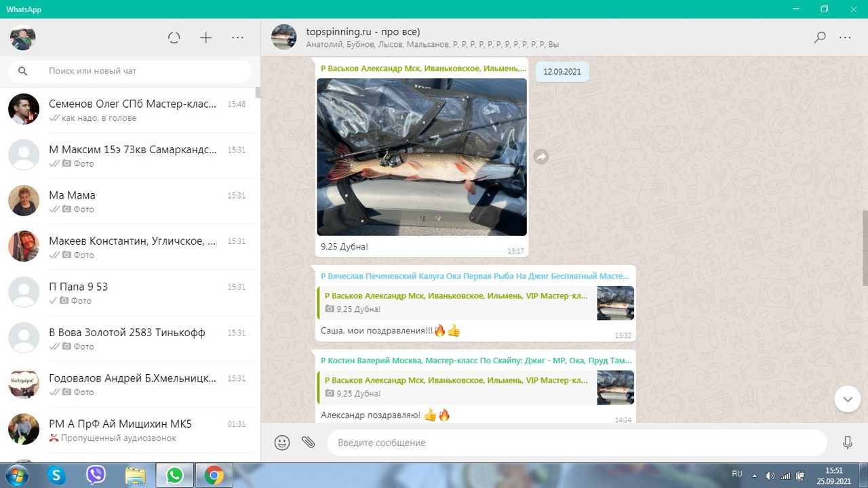Click avatar of Макеев Константин contact
The width and height of the screenshot is (868, 488).
tap(24, 246)
